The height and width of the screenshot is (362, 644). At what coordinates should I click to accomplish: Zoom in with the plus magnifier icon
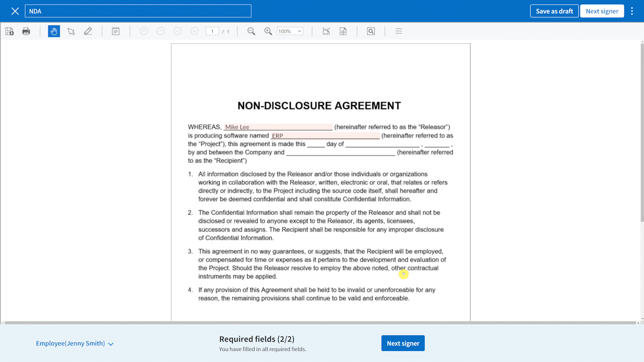(x=268, y=31)
